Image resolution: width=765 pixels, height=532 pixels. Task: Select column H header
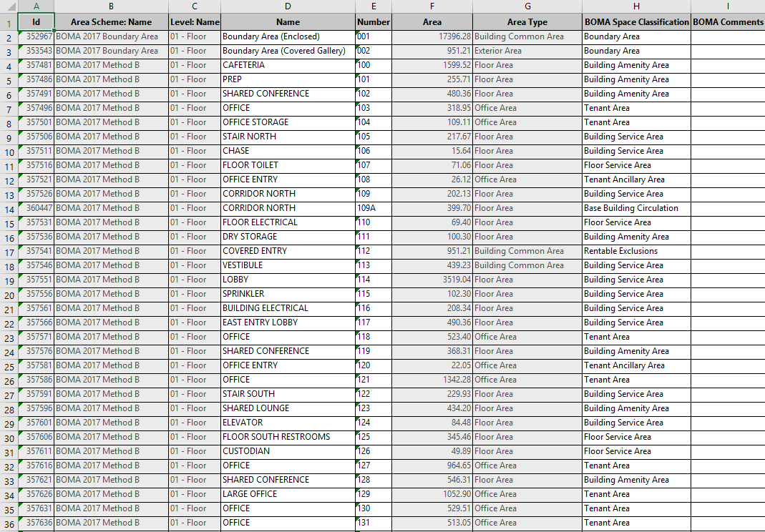tap(636, 6)
